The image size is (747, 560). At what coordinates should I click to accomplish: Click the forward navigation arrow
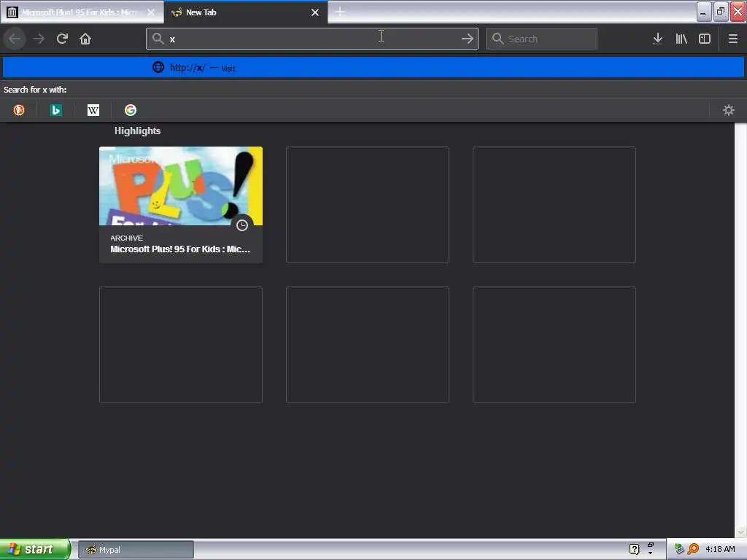[x=39, y=39]
